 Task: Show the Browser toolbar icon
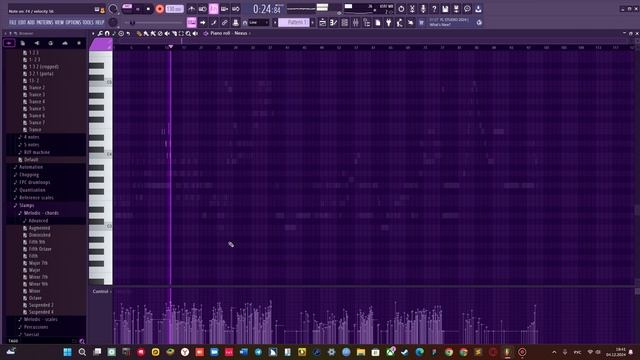(367, 23)
